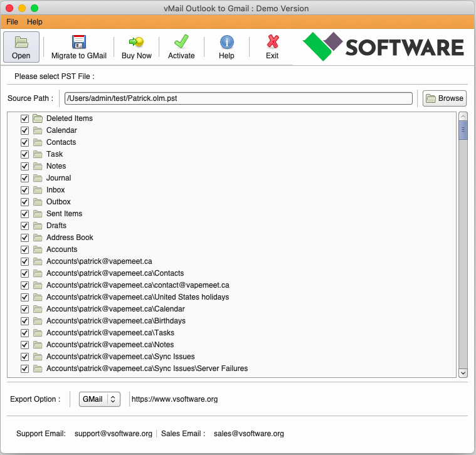Image resolution: width=476 pixels, height=455 pixels.
Task: Toggle the Journal checkbox
Action: click(24, 178)
